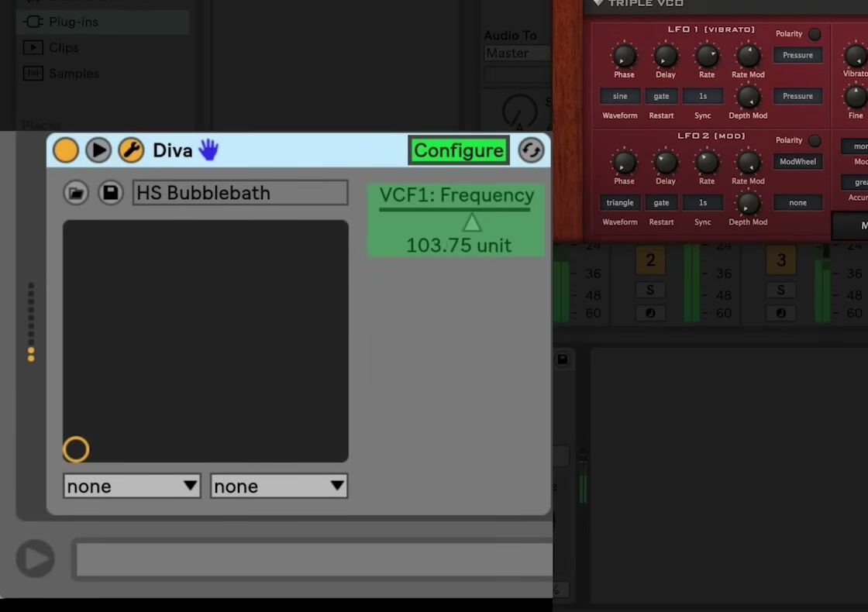This screenshot has height=612, width=868.
Task: Click the preview play button at bottom left
Action: (x=36, y=559)
